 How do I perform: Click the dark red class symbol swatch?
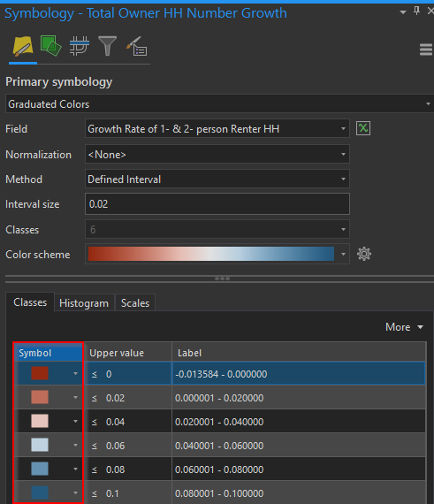coord(40,373)
